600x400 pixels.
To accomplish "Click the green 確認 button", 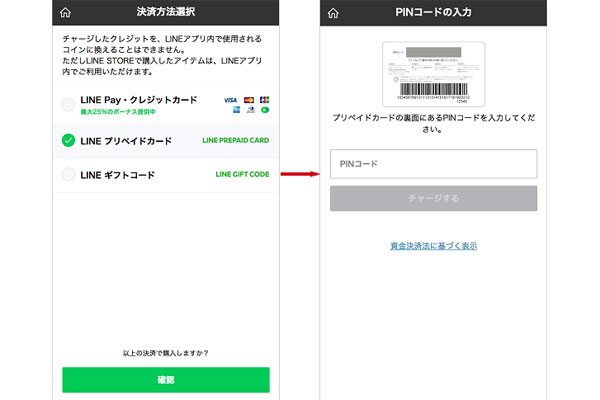I will (166, 380).
